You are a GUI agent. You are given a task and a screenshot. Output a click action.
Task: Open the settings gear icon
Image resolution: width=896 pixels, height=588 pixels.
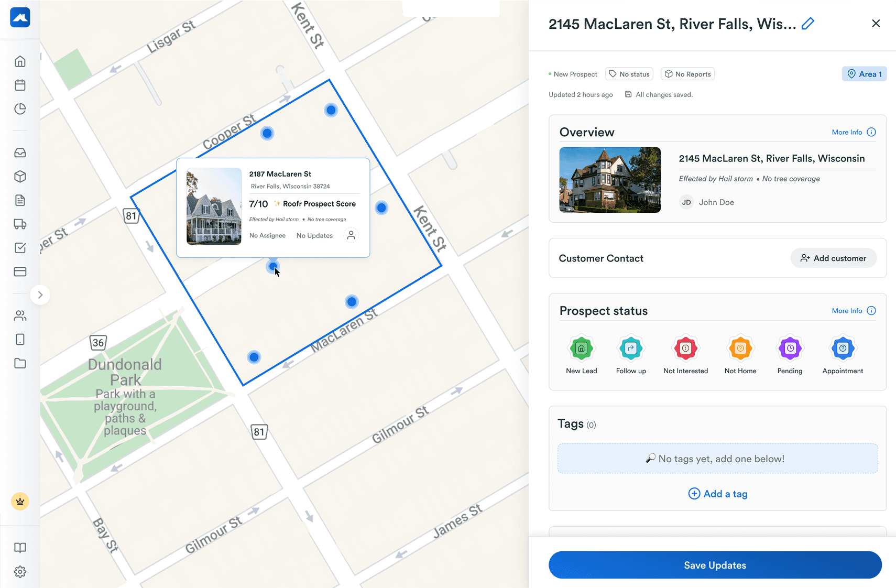20,572
